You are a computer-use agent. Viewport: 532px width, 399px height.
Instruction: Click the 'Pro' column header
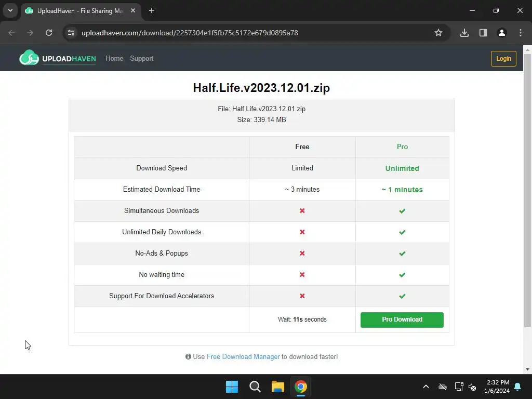pos(402,147)
